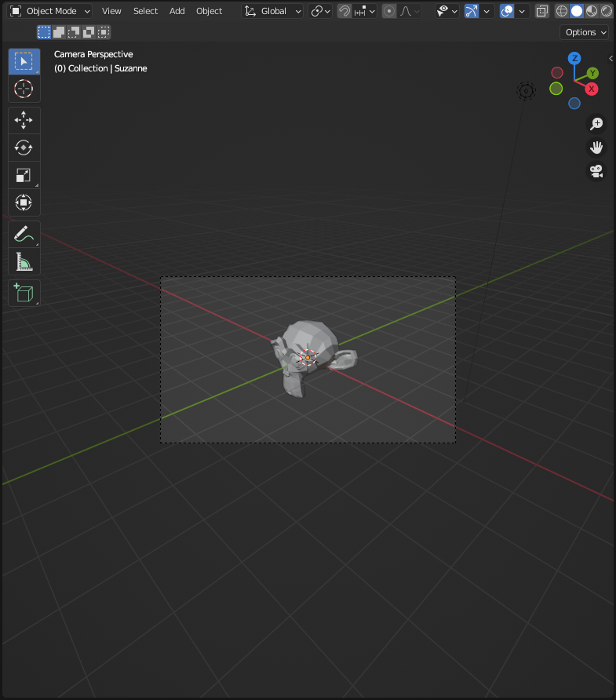Click the negative Z axis gizmo circle
This screenshot has height=700, width=616.
[x=574, y=104]
